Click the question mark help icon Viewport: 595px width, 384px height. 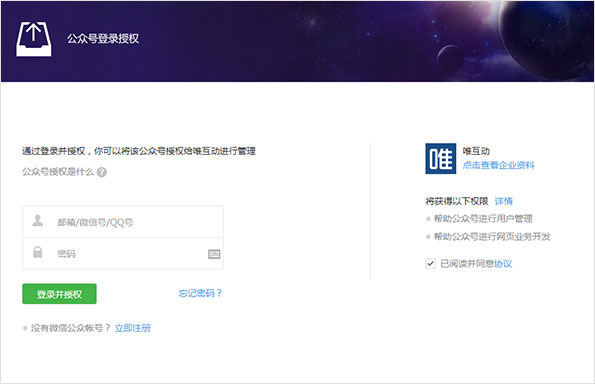click(x=102, y=172)
